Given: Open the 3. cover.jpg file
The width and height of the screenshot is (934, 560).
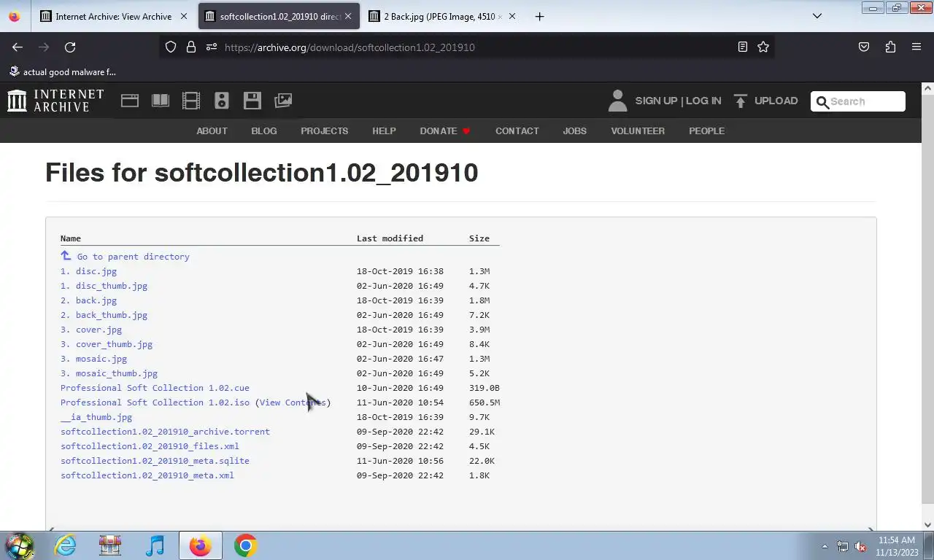Looking at the screenshot, I should [x=91, y=330].
